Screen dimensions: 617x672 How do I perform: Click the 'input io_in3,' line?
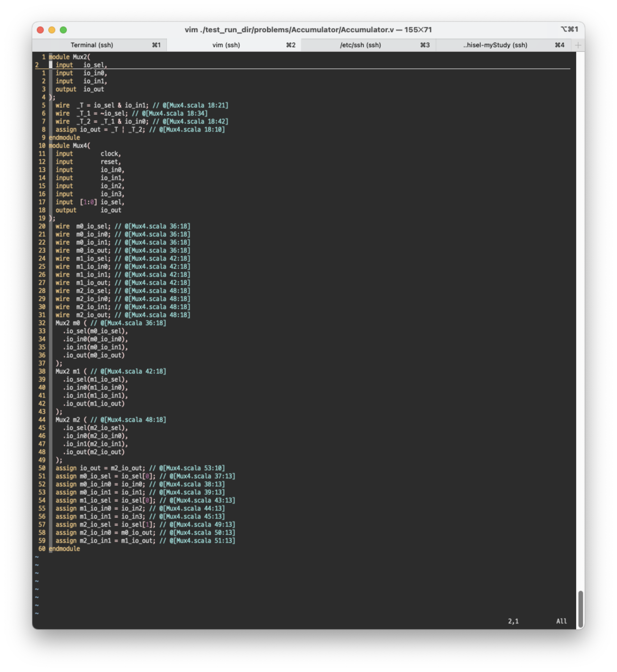tap(90, 194)
